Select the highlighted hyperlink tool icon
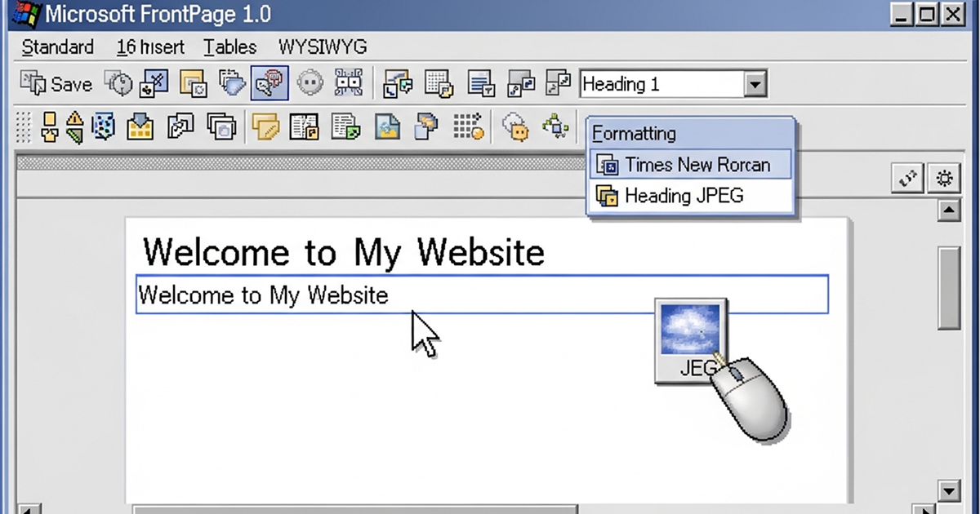This screenshot has width=980, height=514. 269,82
